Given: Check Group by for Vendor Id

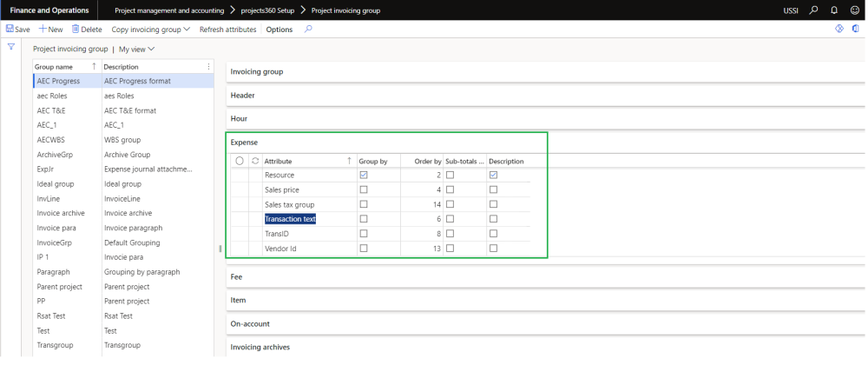Looking at the screenshot, I should pyautogui.click(x=364, y=249).
